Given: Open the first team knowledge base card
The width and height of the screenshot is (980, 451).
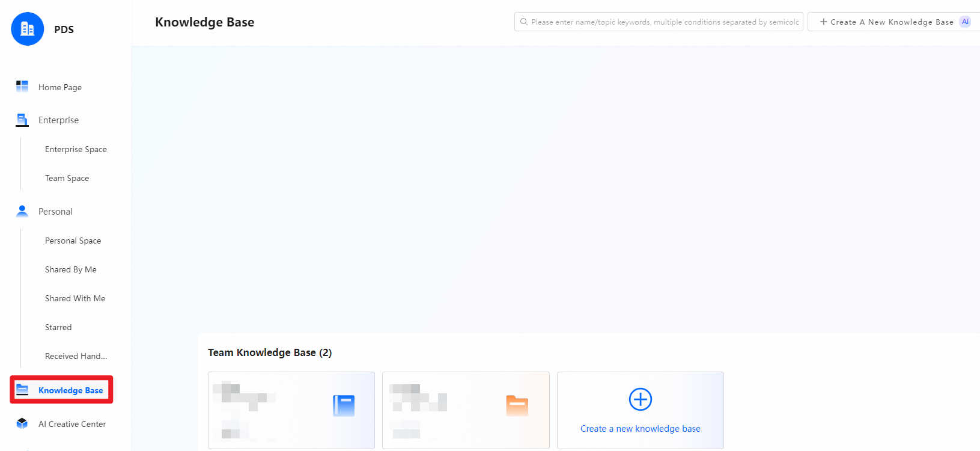Looking at the screenshot, I should [291, 410].
